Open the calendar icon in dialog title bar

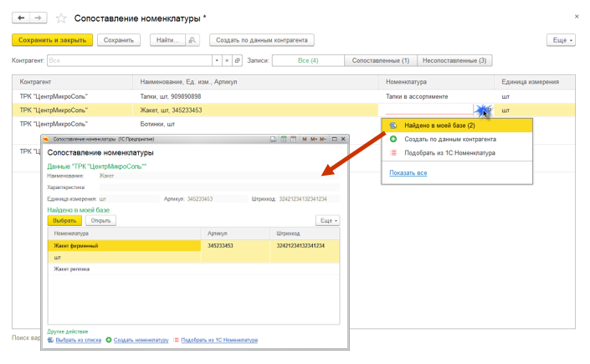tap(294, 139)
